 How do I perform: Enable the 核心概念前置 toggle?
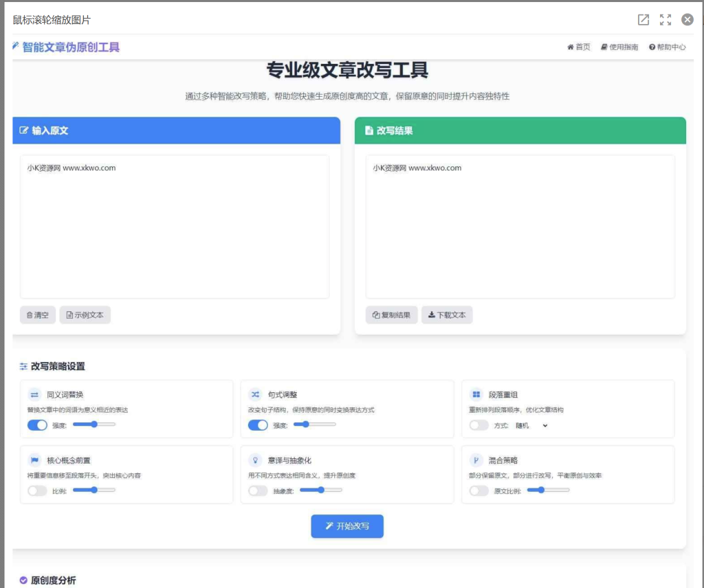point(37,490)
